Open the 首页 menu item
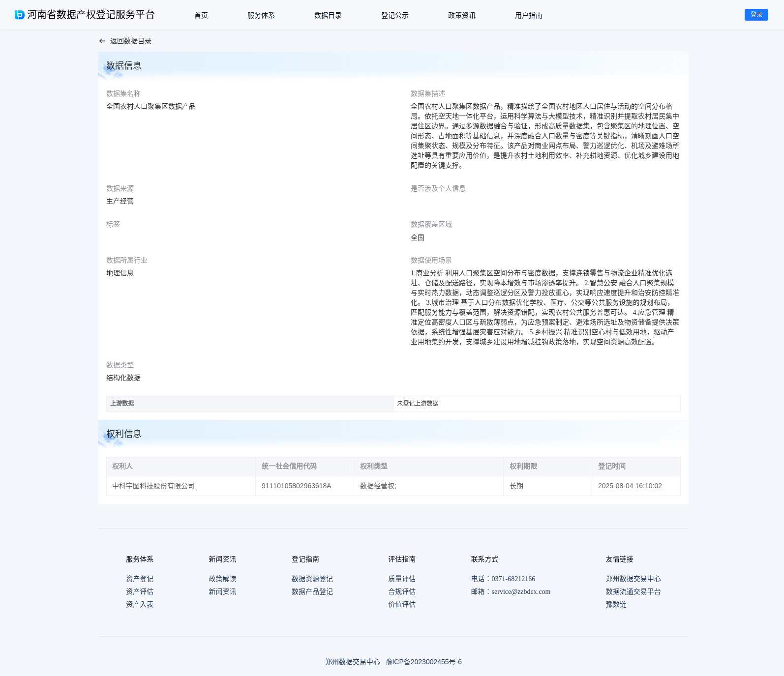This screenshot has width=784, height=676. pyautogui.click(x=201, y=15)
